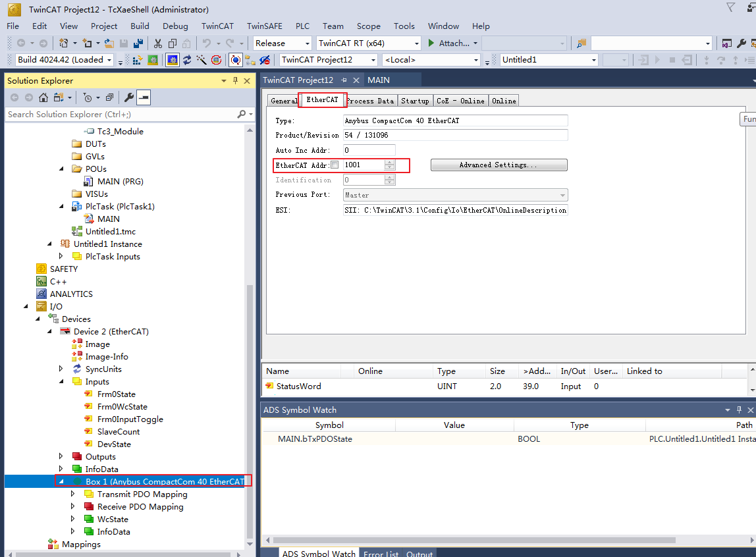Toggle the EtherCAT Addr checkbox
This screenshot has height=557, width=756.
click(x=335, y=165)
